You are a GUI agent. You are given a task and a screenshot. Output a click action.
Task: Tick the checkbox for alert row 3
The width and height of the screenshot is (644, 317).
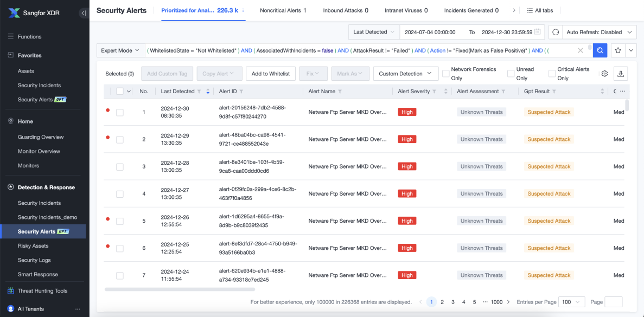click(120, 166)
